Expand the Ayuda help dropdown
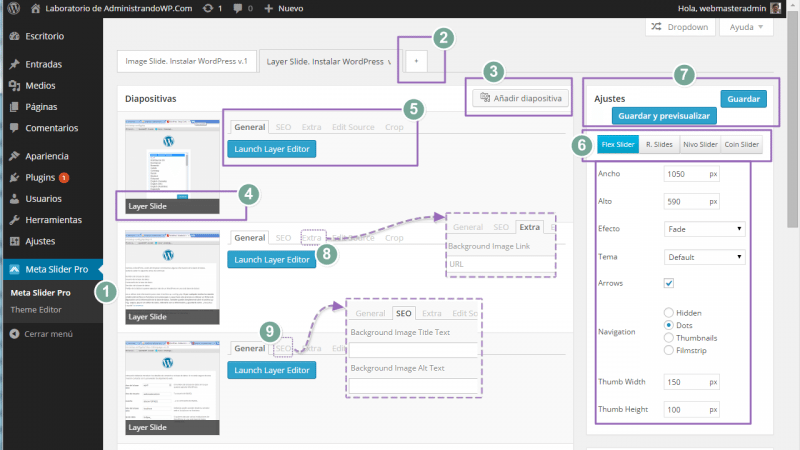This screenshot has width=800, height=450. click(x=746, y=27)
